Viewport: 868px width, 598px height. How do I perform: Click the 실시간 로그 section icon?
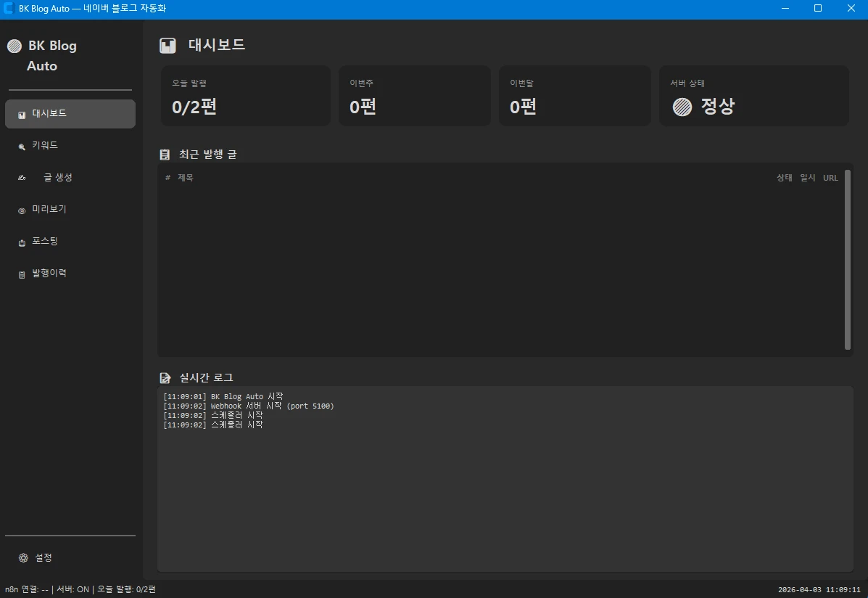[x=165, y=378]
